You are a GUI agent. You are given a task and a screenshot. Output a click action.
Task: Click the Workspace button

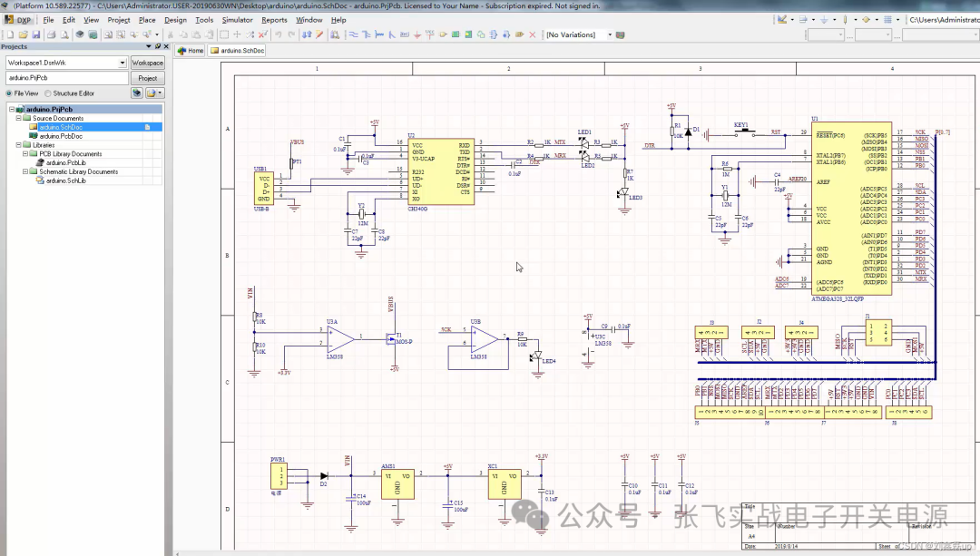(x=147, y=62)
